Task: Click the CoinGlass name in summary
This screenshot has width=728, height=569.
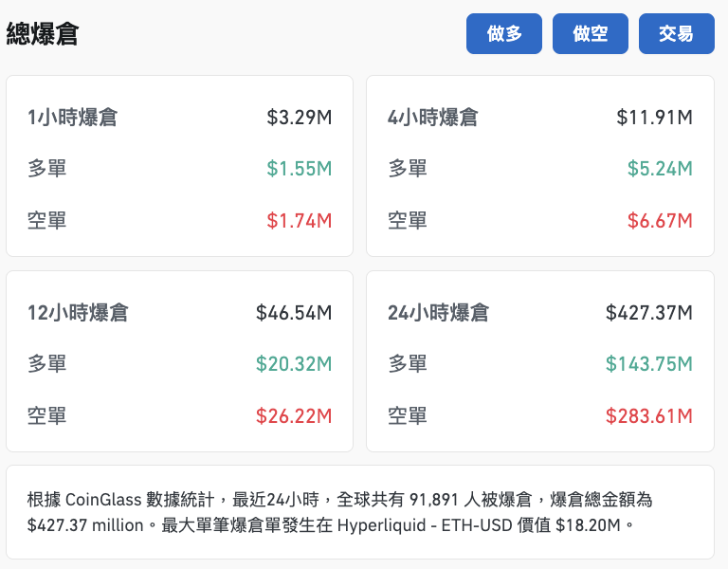Action: click(103, 501)
